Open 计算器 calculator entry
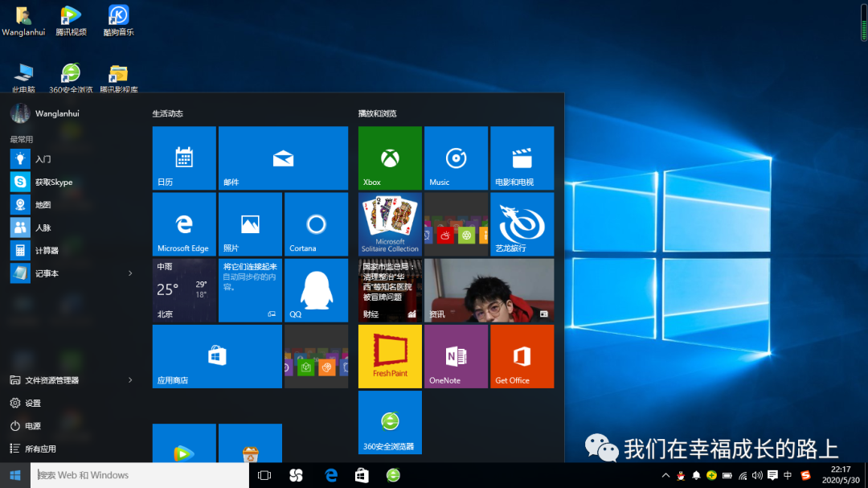868x488 pixels. point(72,250)
